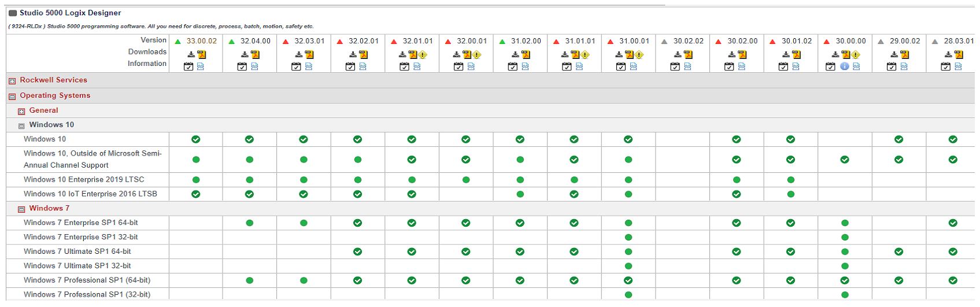
Task: Click the calendar check icon under 31.01.01
Action: (x=567, y=66)
